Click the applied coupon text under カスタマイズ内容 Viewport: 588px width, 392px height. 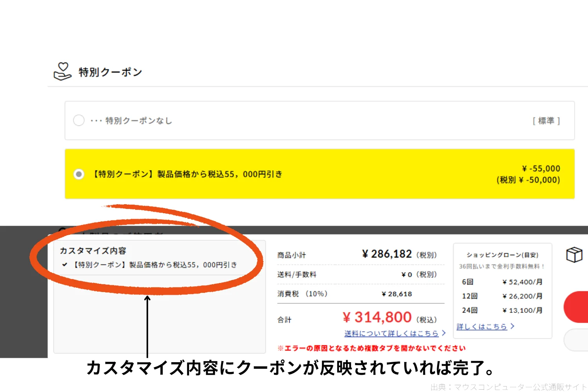[x=155, y=265]
